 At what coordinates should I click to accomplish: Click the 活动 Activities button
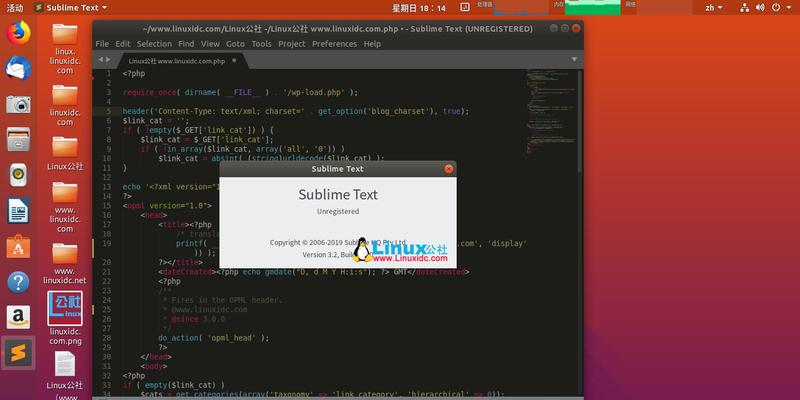[x=14, y=8]
